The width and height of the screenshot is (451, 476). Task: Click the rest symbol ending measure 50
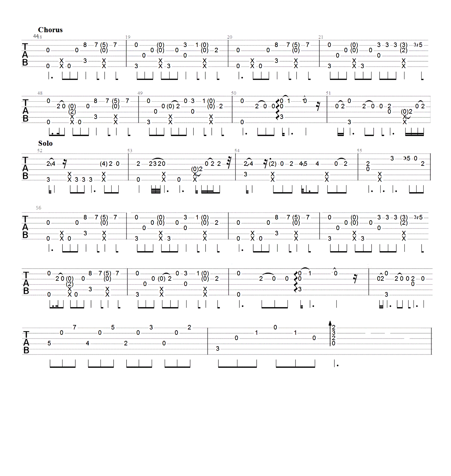click(x=318, y=106)
